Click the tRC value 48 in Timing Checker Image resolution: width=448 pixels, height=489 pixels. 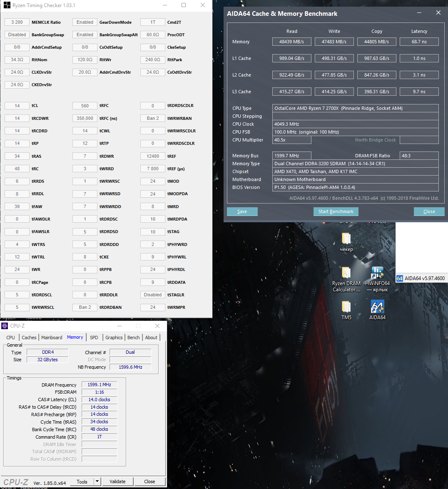(17, 169)
